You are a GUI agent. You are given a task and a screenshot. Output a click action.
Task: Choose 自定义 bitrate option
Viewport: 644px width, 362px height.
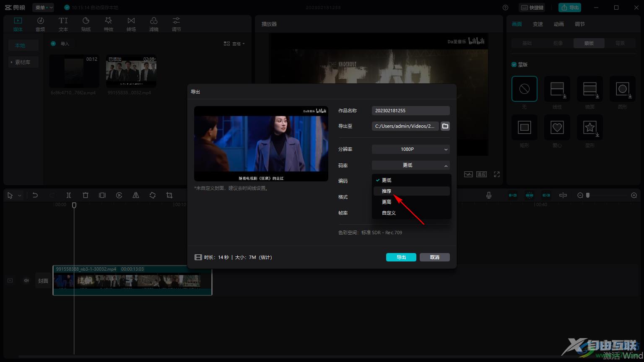tap(412, 213)
